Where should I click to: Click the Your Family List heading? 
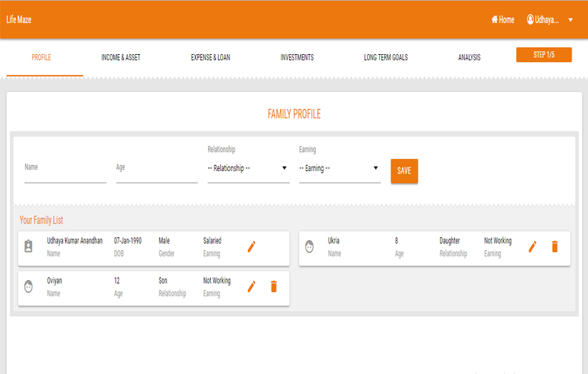[x=41, y=220]
